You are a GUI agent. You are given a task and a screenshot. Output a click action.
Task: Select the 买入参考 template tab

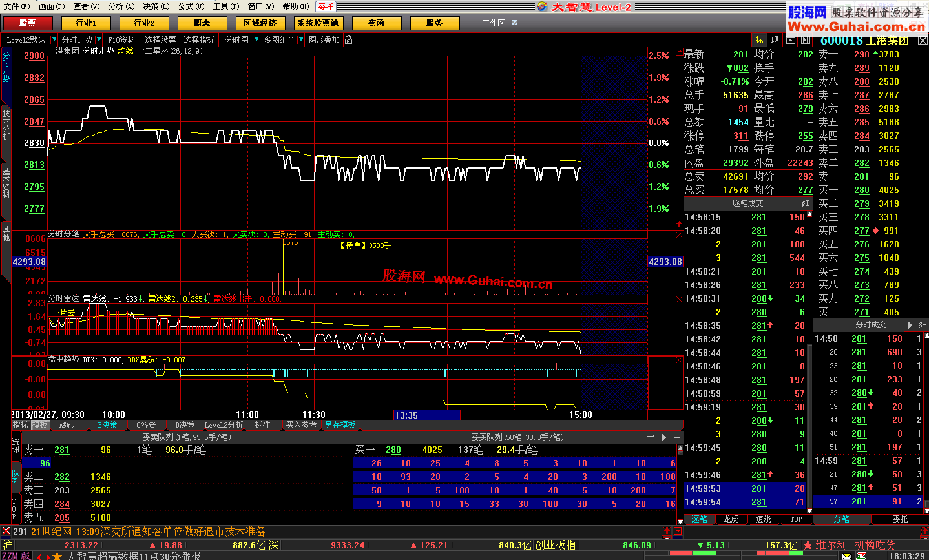point(302,425)
